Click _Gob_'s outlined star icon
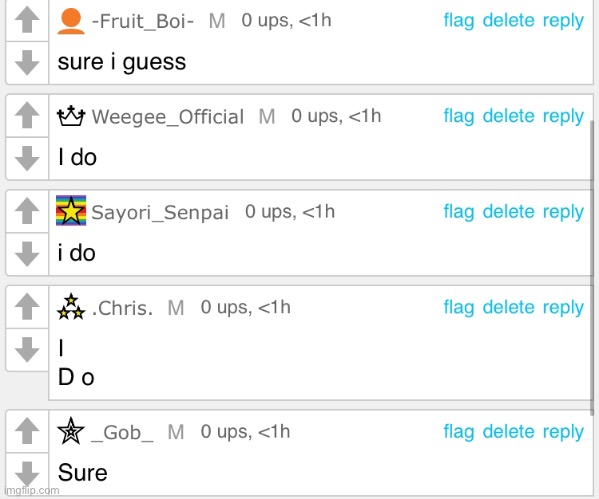599x499 pixels. point(71,431)
